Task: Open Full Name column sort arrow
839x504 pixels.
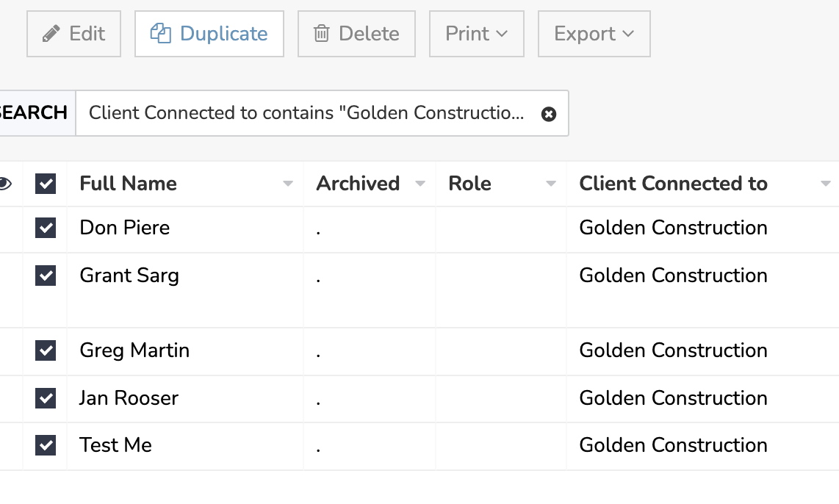Action: [x=288, y=184]
